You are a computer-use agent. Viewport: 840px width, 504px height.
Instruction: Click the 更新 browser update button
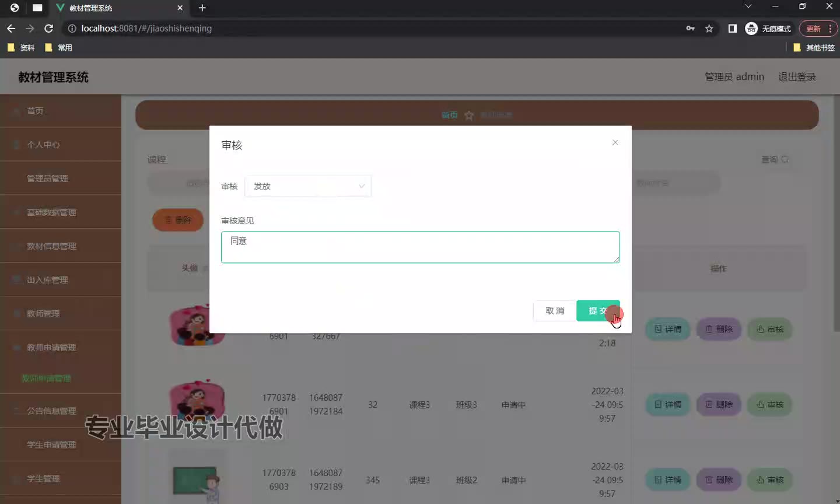point(818,29)
